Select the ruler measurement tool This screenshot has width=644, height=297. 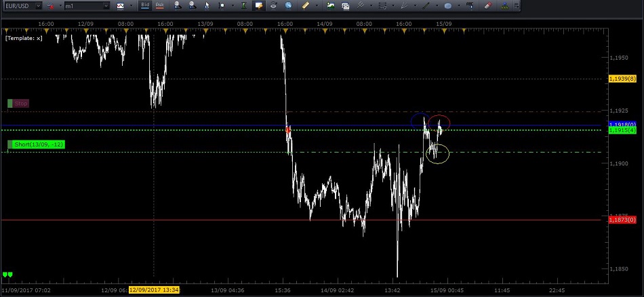click(x=306, y=5)
